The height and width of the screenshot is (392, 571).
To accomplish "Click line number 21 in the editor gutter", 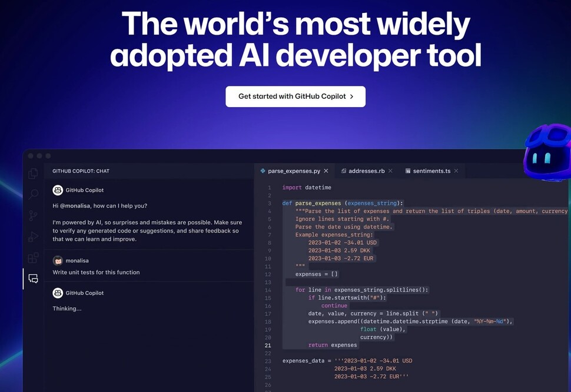I will (x=268, y=345).
